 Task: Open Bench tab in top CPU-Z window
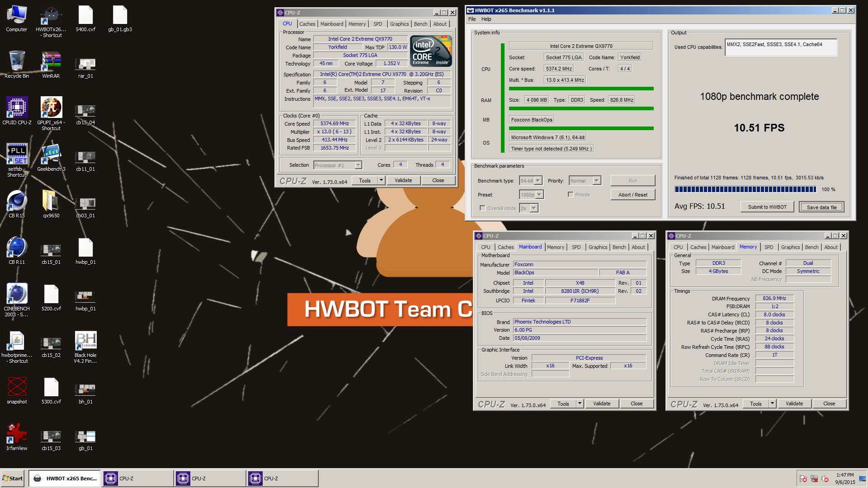pyautogui.click(x=421, y=24)
